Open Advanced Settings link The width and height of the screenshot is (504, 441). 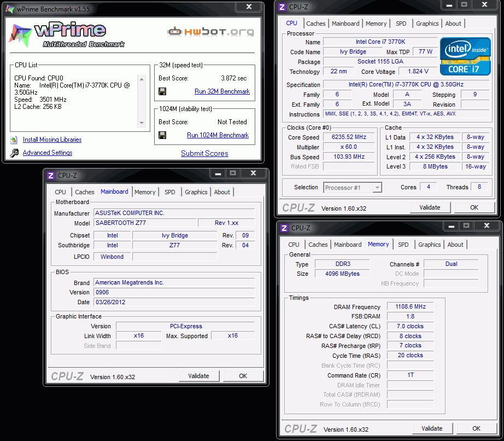[48, 153]
